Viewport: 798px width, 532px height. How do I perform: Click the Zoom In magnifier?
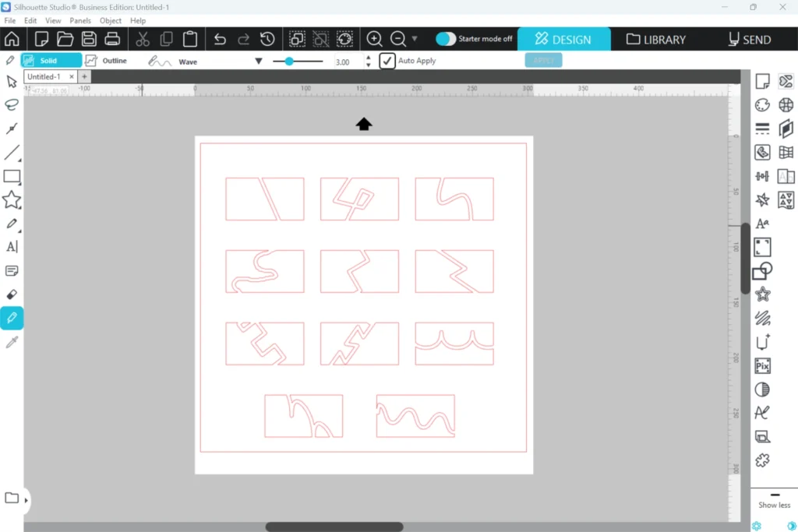click(374, 39)
